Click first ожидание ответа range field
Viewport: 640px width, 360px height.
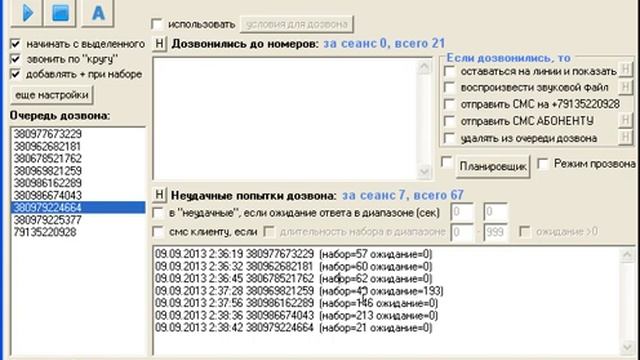462,212
